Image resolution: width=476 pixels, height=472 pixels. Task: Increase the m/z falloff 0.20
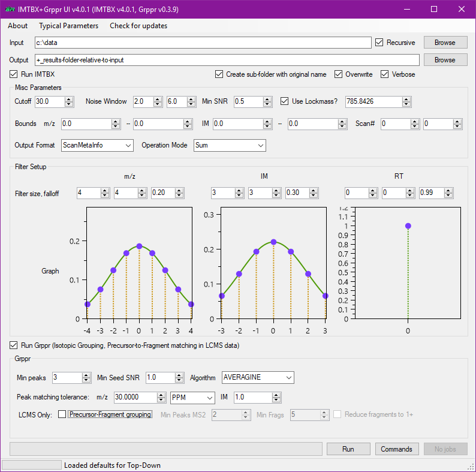[x=179, y=190]
